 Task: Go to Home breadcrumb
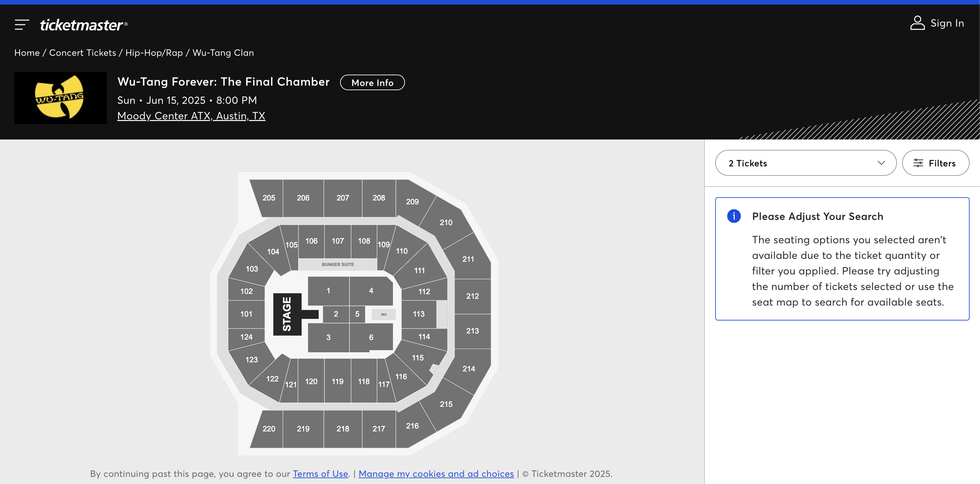tap(27, 53)
